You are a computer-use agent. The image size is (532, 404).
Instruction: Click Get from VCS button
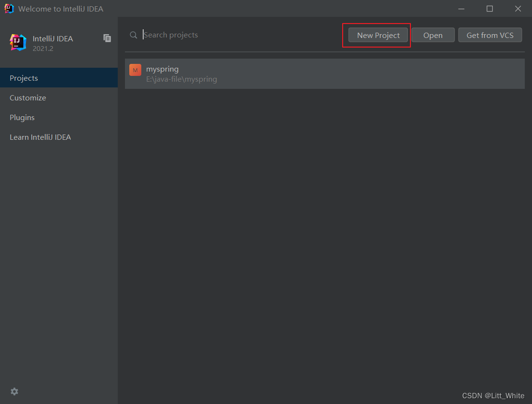click(490, 35)
